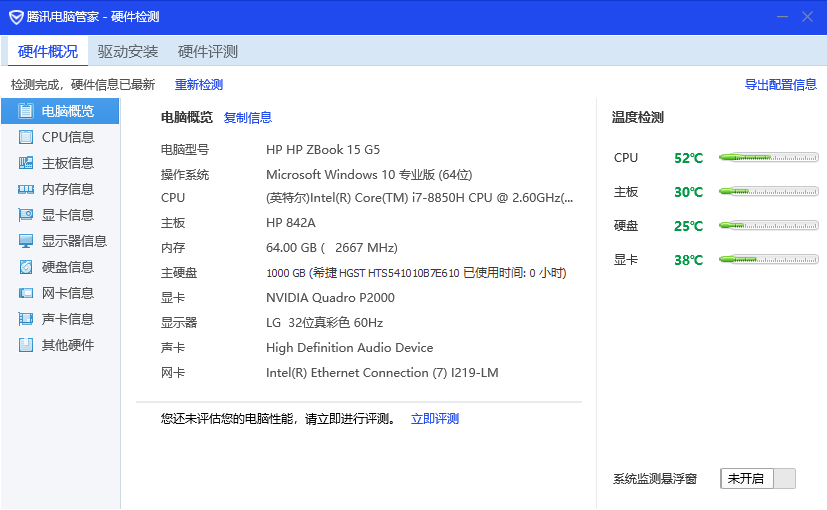Click the 25℃ hard disk temperature reading

pos(688,226)
